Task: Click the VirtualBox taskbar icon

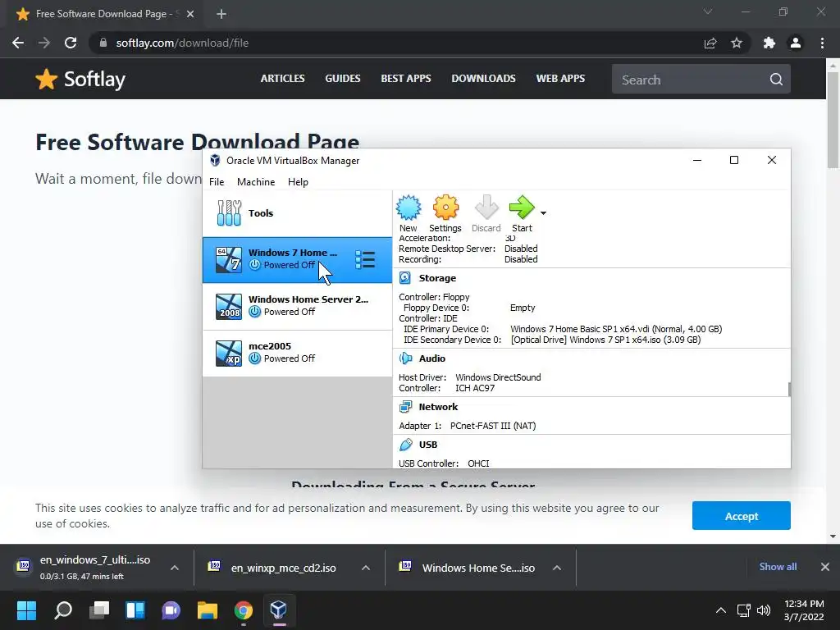Action: point(279,609)
